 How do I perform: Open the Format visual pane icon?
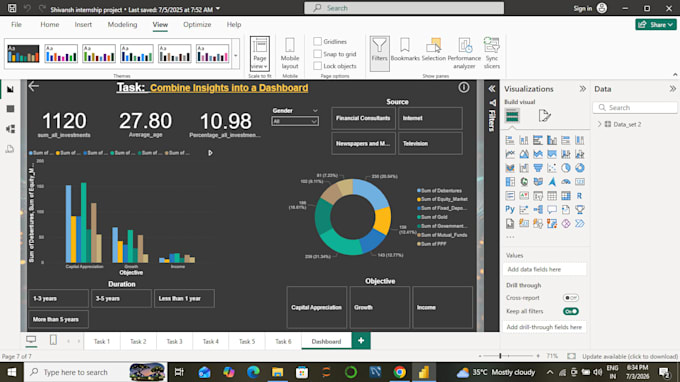click(x=544, y=116)
